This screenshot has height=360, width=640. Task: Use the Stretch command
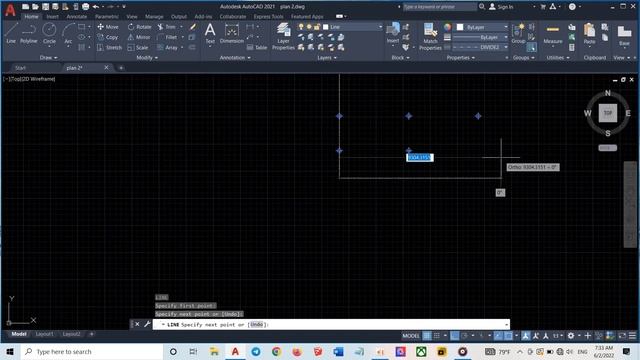point(110,47)
